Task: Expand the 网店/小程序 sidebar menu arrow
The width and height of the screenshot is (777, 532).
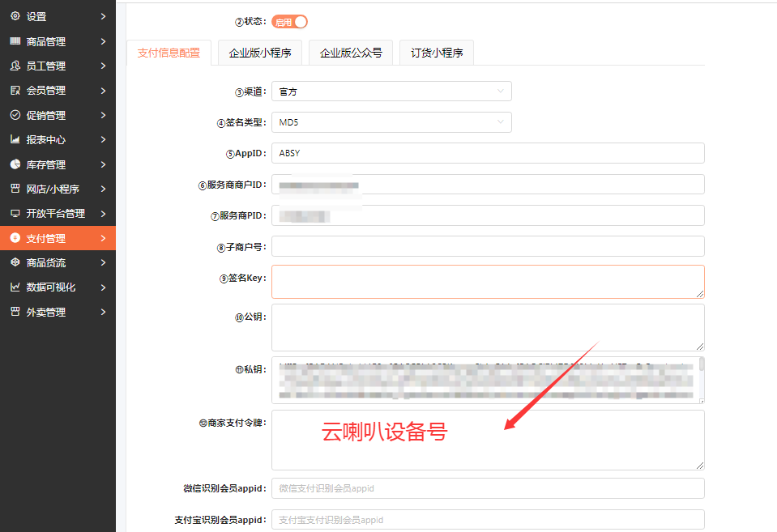Action: [x=103, y=189]
